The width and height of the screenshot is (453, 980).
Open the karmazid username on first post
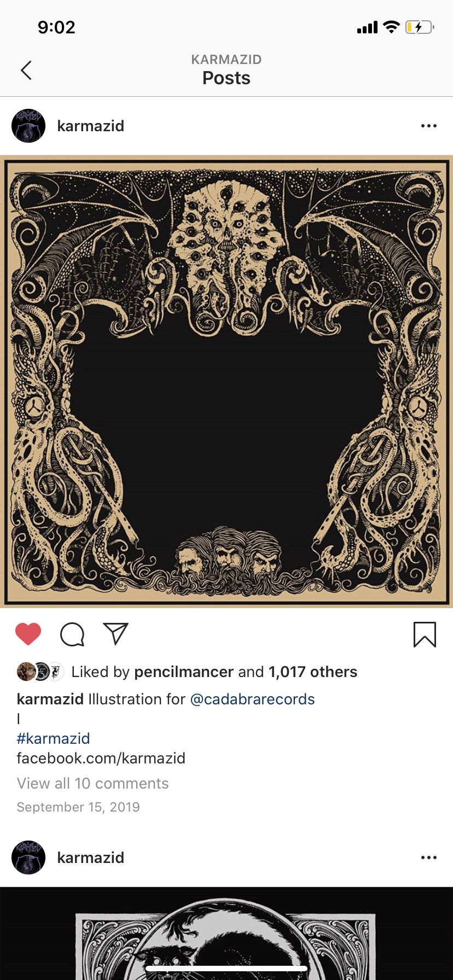(91, 126)
